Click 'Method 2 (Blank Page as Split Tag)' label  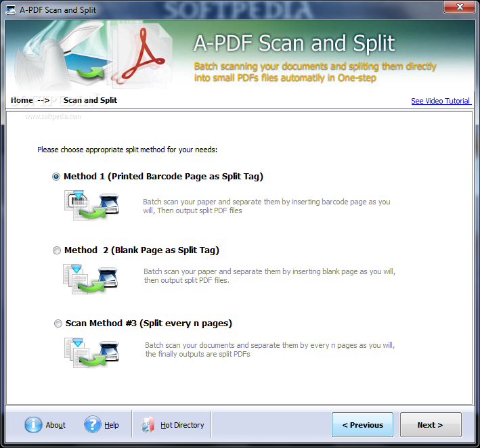coord(141,250)
